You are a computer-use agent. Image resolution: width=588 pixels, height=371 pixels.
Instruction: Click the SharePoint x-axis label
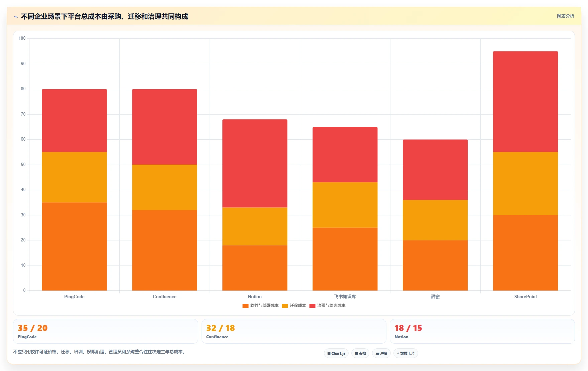tap(525, 297)
